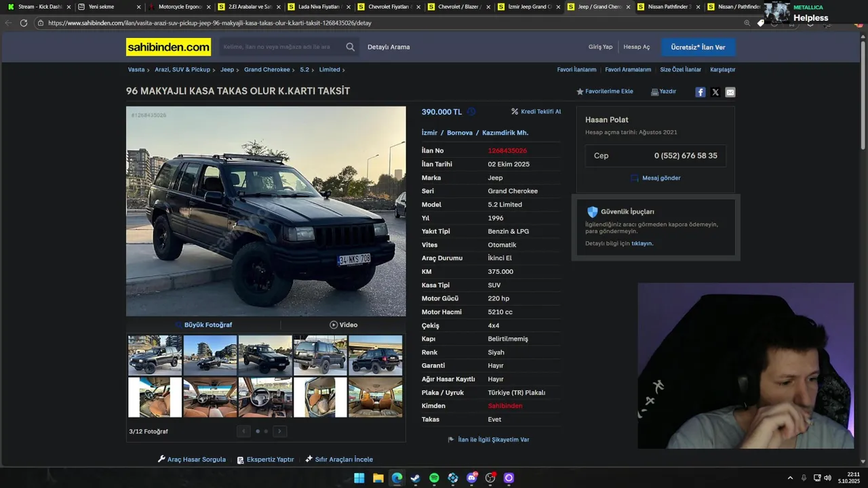Image resolution: width=868 pixels, height=488 pixels.
Task: Select open door interior thumbnail
Action: 155,397
